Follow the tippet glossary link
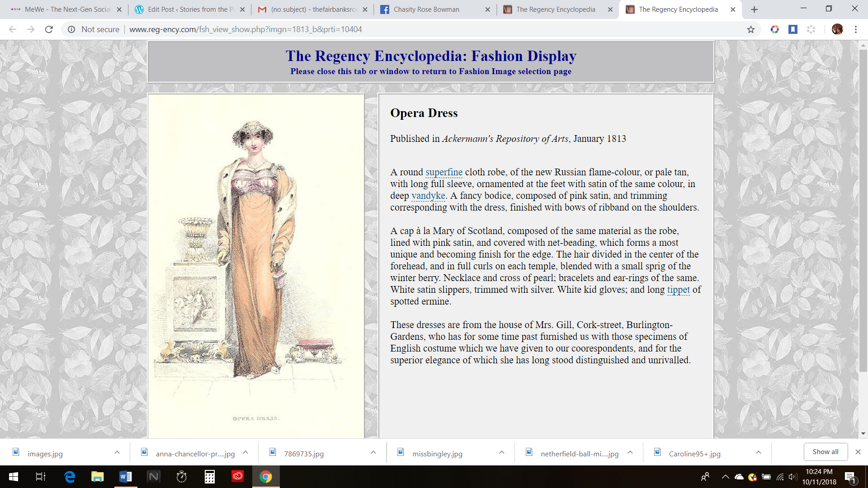 point(678,290)
